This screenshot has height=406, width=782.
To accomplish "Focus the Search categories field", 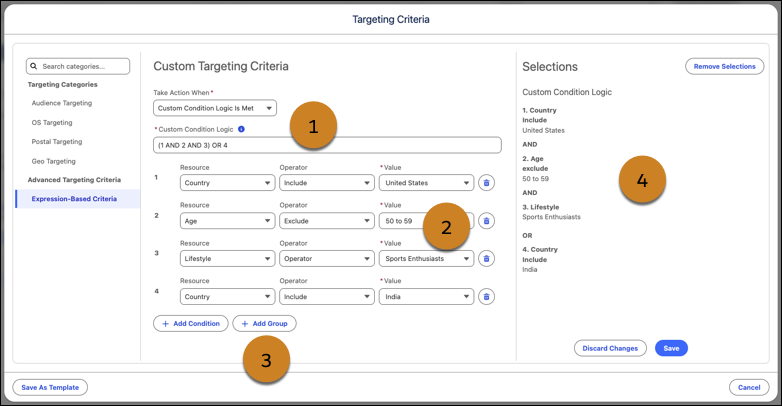I will [x=78, y=66].
